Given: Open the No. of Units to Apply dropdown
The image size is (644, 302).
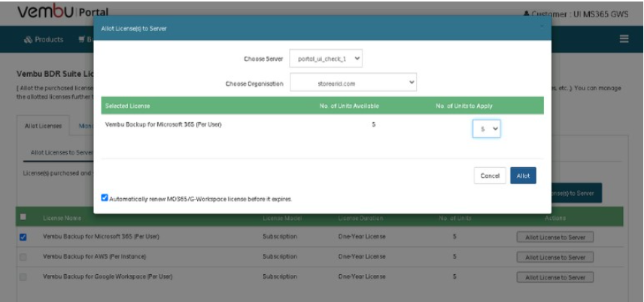Looking at the screenshot, I should click(x=486, y=129).
